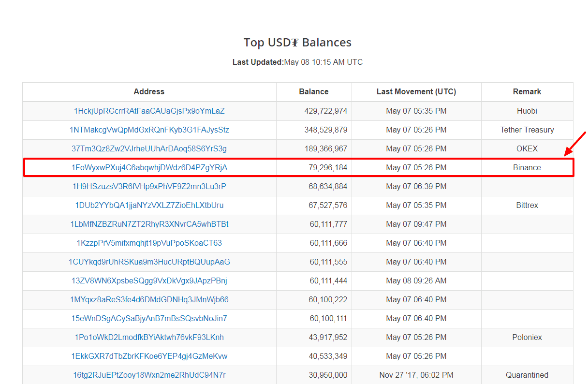Open address 15eWnDSgACySaBjyAnB7mBsSQsvbNoJin7

pyautogui.click(x=149, y=319)
